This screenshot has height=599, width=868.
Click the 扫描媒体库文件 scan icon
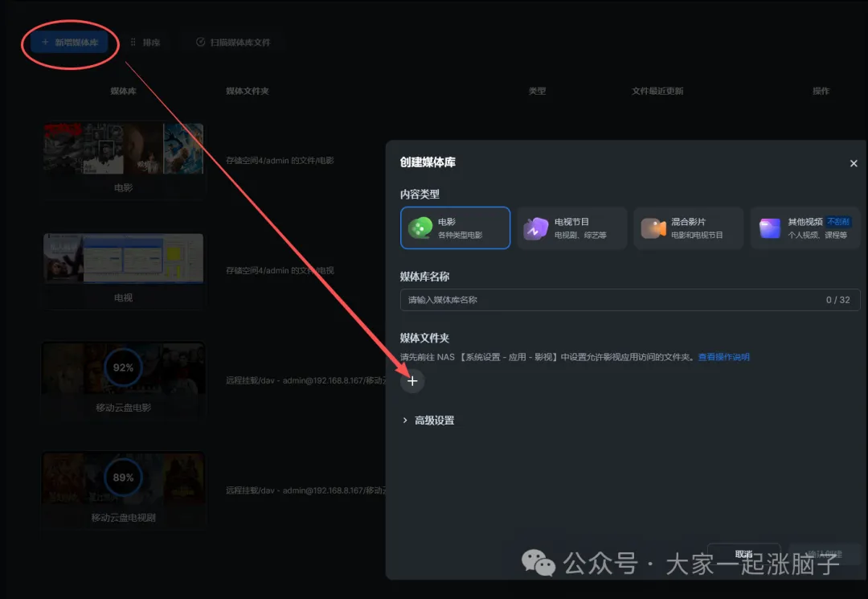click(x=199, y=41)
